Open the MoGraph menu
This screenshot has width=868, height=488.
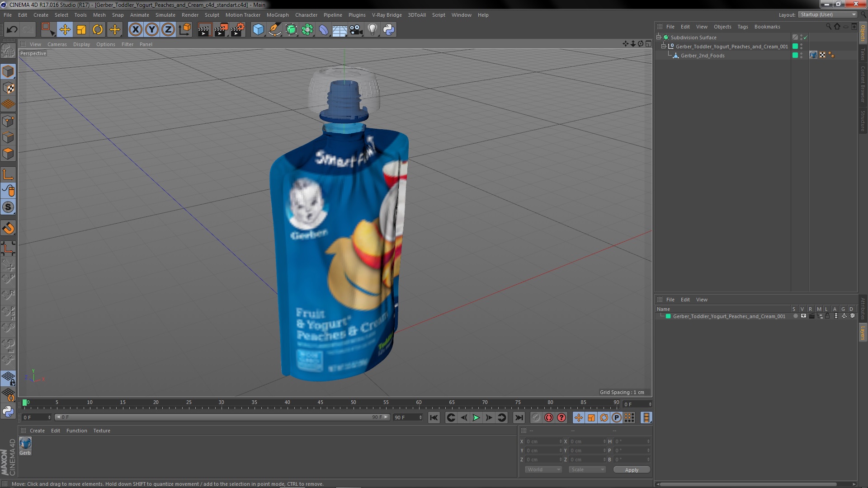coord(278,15)
